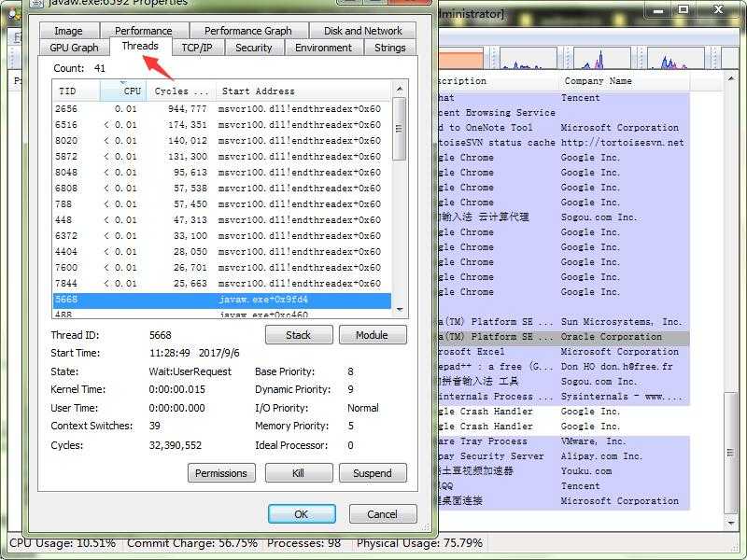
Task: Open the Performance tab
Action: pyautogui.click(x=144, y=31)
